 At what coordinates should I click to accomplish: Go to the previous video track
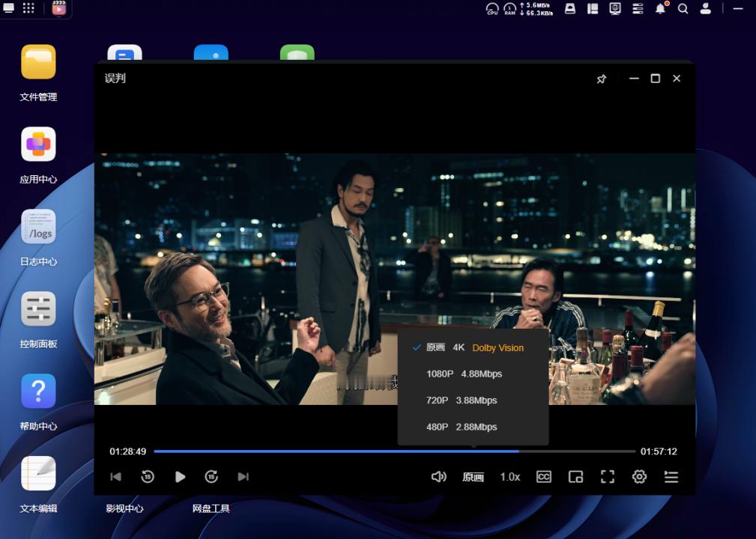(115, 476)
